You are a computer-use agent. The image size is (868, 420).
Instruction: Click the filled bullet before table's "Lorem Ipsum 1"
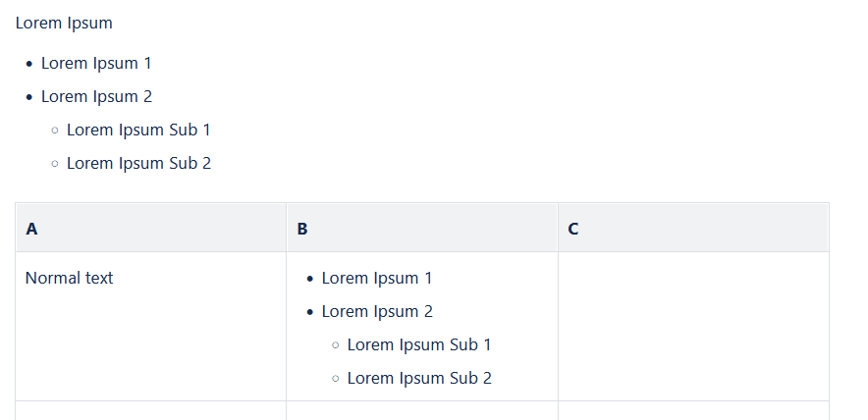click(310, 280)
